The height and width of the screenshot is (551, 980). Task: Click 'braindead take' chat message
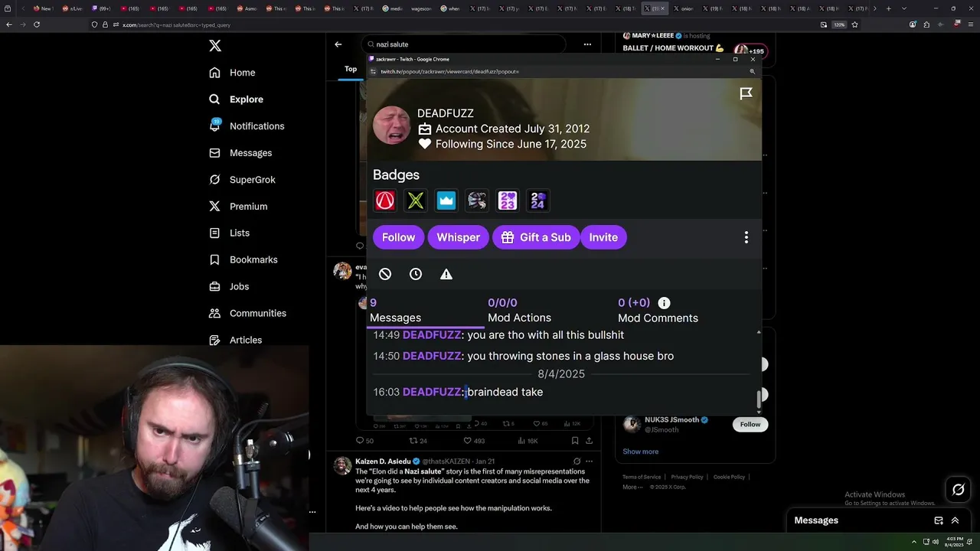tap(505, 392)
